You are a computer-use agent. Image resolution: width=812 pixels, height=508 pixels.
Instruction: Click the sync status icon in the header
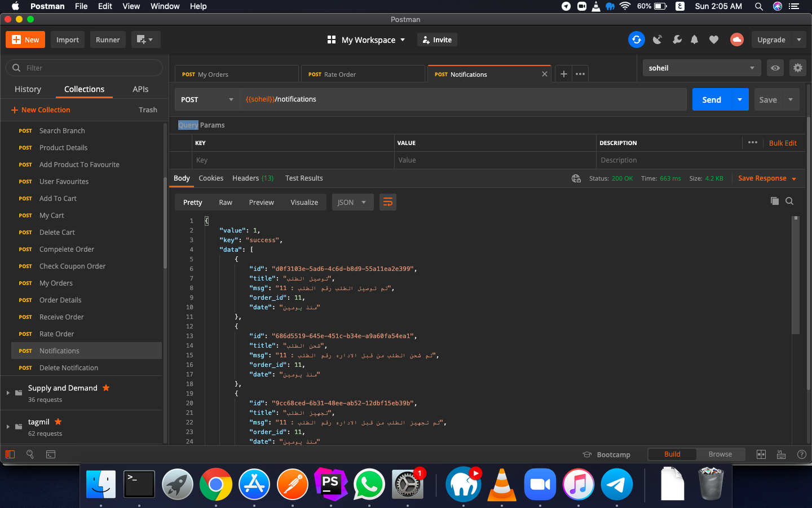pos(637,40)
